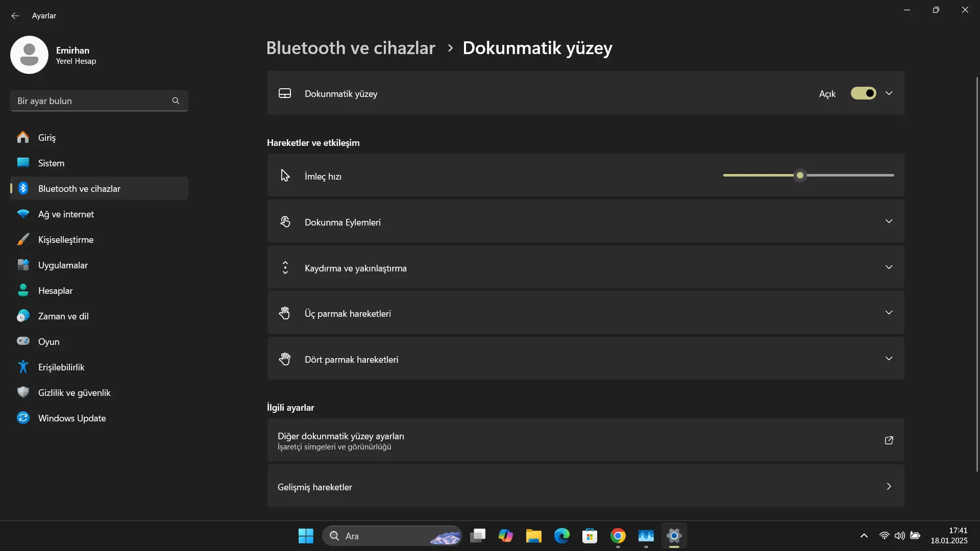
Task: Open Hesaplar settings
Action: [x=100, y=290]
